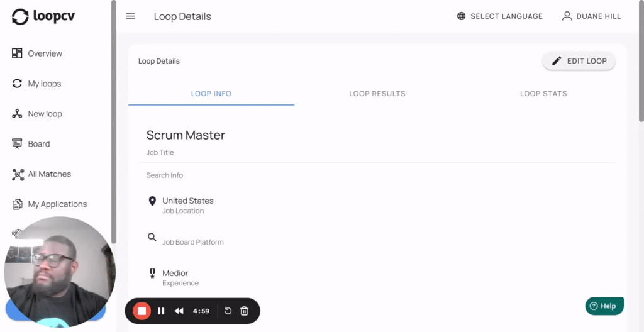
Task: Click the main page scrollbar
Action: (641, 61)
